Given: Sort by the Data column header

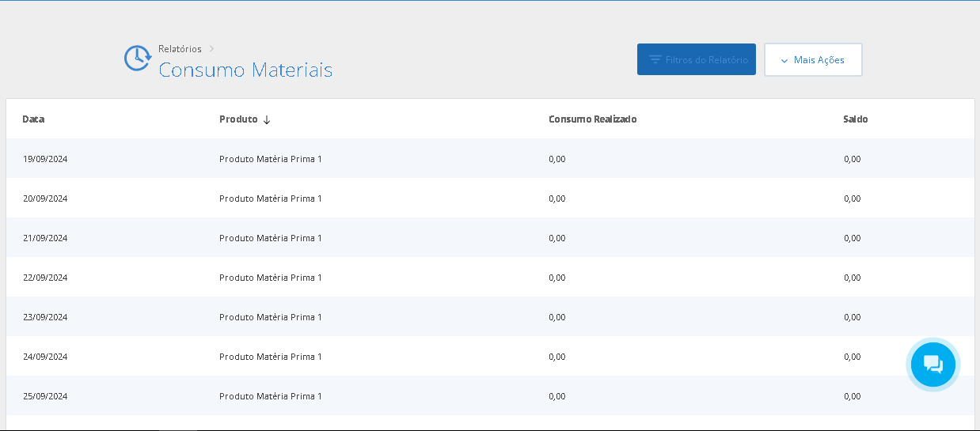Looking at the screenshot, I should [33, 119].
